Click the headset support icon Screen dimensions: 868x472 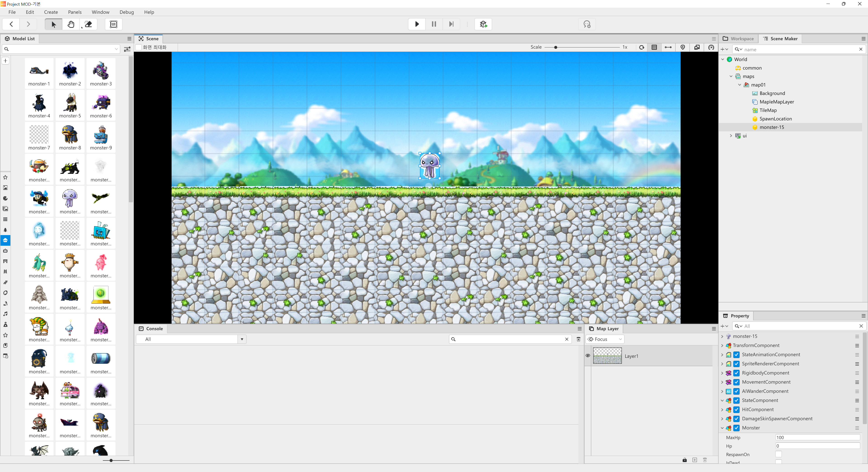pos(587,24)
